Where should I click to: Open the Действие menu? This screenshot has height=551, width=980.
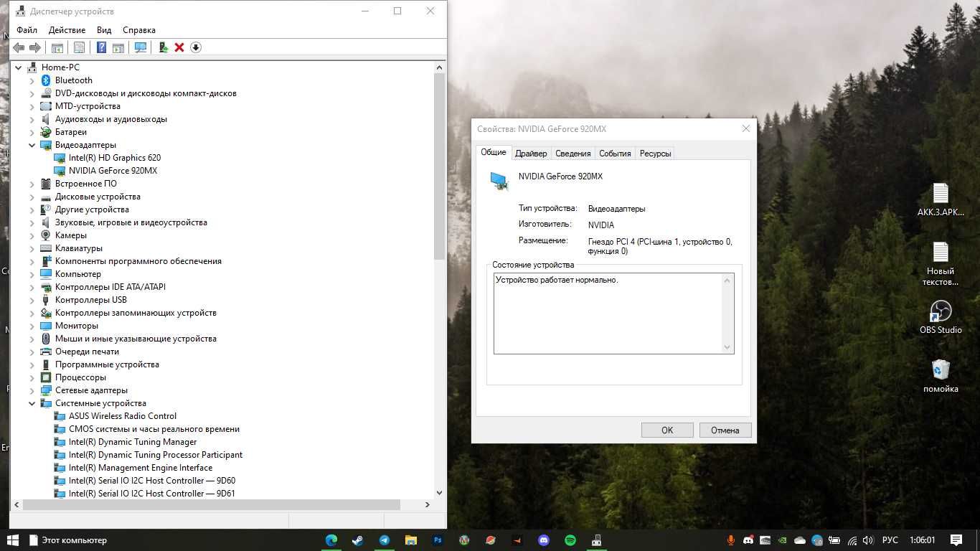pyautogui.click(x=67, y=30)
